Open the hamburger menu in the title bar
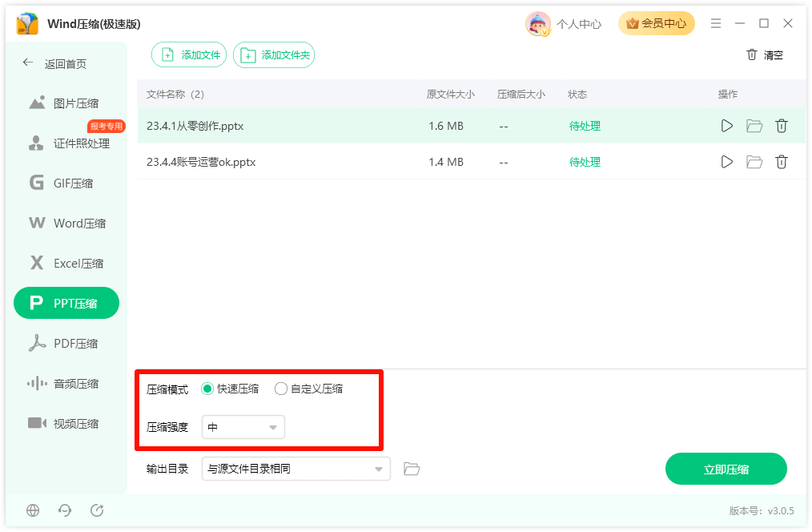 pyautogui.click(x=716, y=23)
